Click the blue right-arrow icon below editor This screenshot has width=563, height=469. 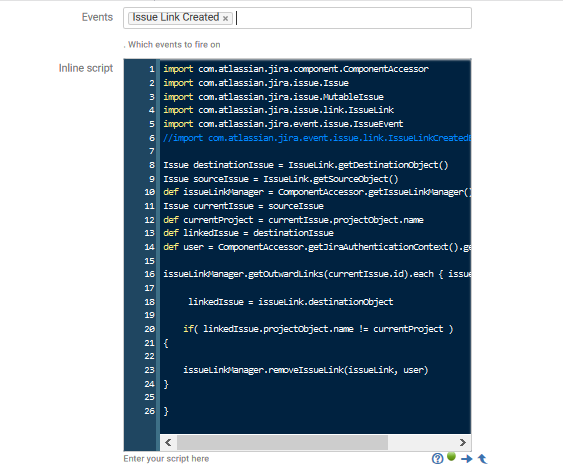click(467, 459)
